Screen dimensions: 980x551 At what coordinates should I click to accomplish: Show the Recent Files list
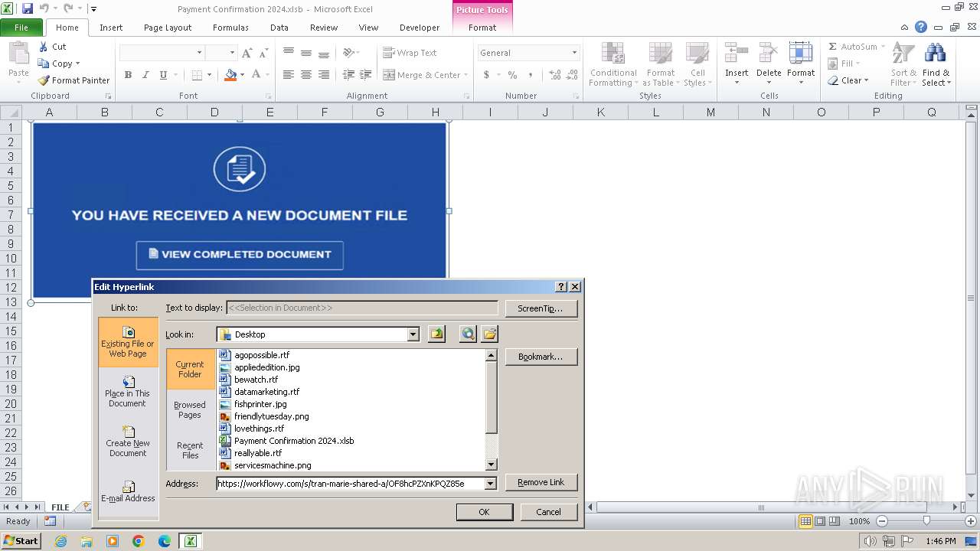190,450
